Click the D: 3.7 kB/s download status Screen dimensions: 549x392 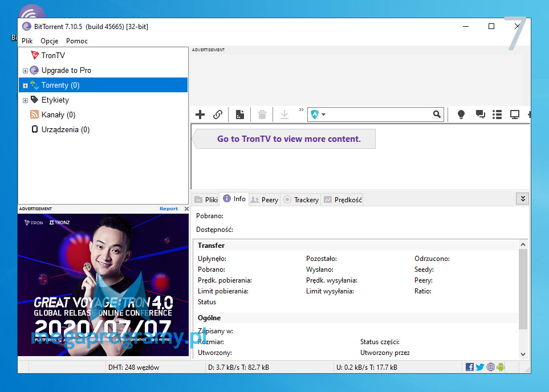(x=238, y=367)
